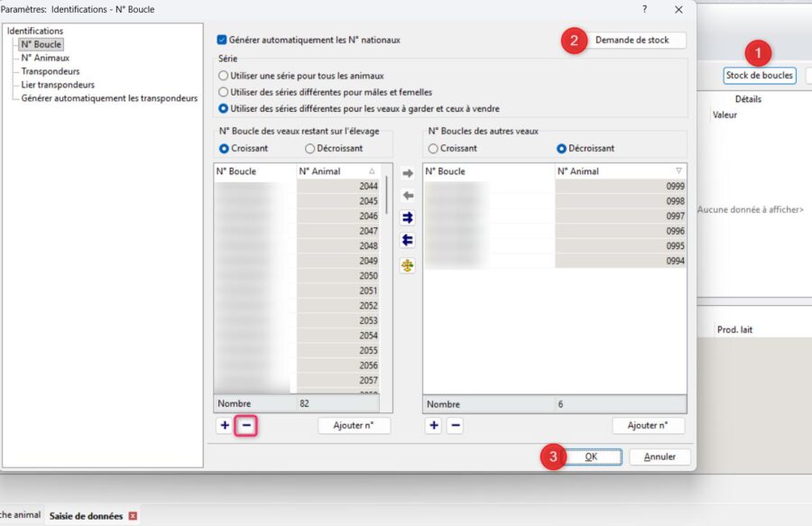Screen dimensions: 812x526
Task: Click plus icon under left tag list
Action: coord(224,426)
